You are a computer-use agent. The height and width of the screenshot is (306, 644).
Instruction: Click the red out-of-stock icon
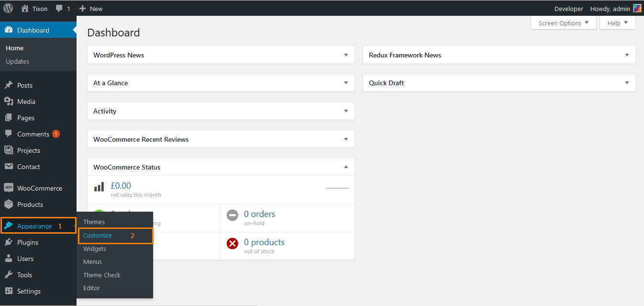(233, 244)
